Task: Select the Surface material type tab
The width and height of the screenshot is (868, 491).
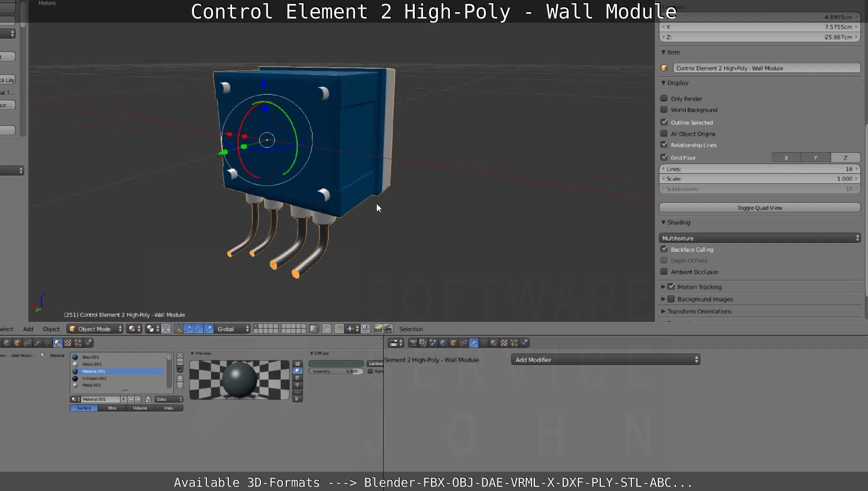Action: [84, 408]
